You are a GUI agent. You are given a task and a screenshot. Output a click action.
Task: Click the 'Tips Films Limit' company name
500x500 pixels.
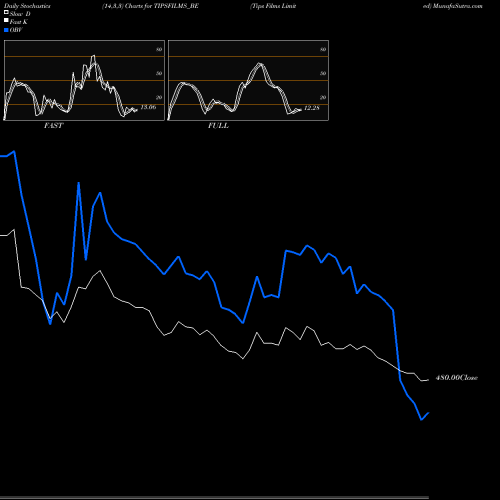pos(273,6)
